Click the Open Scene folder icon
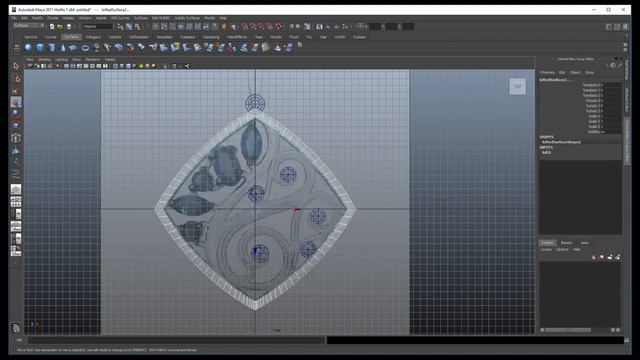Screen dimensions: 640x360 60,27
